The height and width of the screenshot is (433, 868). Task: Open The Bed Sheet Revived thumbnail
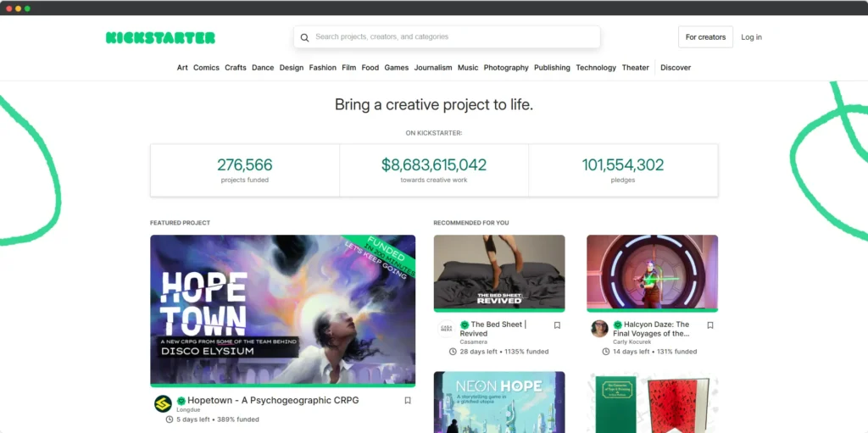[499, 273]
